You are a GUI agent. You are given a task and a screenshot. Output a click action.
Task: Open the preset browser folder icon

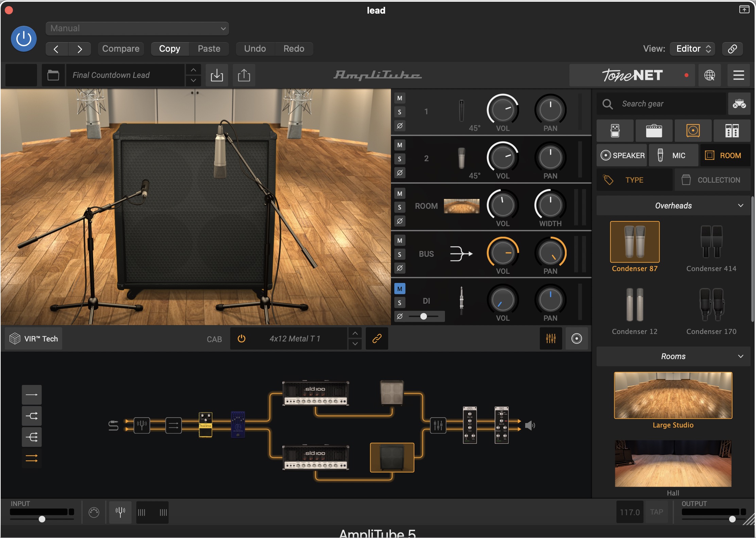(x=53, y=75)
